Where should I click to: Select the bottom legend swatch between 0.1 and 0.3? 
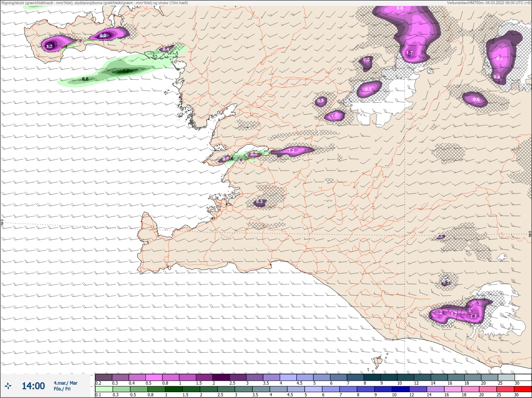104,389
